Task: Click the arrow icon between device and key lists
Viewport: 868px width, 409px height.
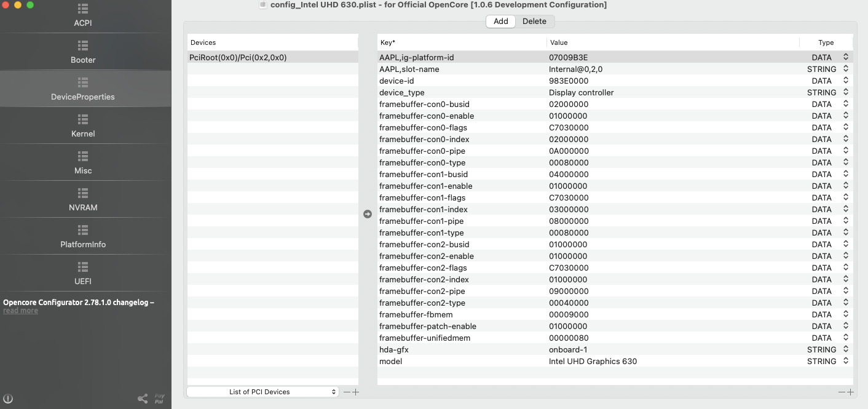Action: (x=368, y=214)
